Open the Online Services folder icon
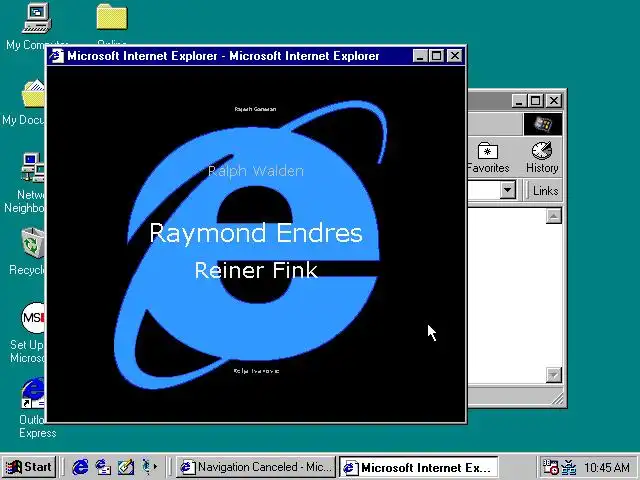Image resolution: width=640 pixels, height=480 pixels. pos(112,17)
